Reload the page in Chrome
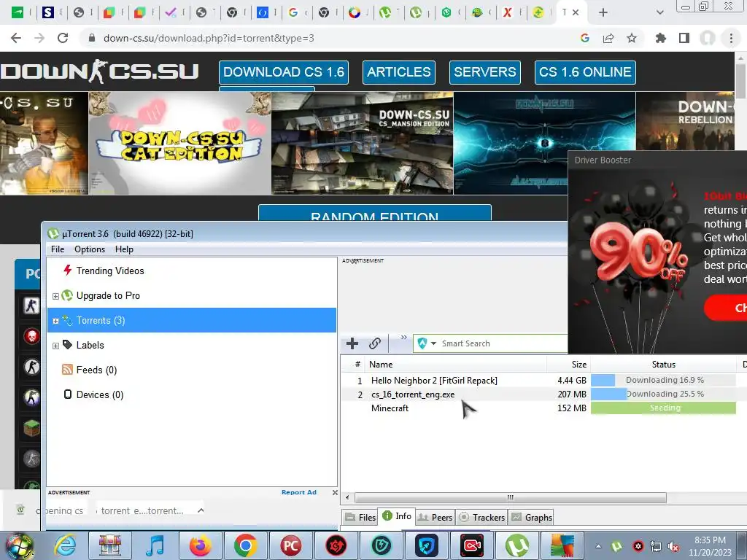The height and width of the screenshot is (560, 747). [63, 38]
